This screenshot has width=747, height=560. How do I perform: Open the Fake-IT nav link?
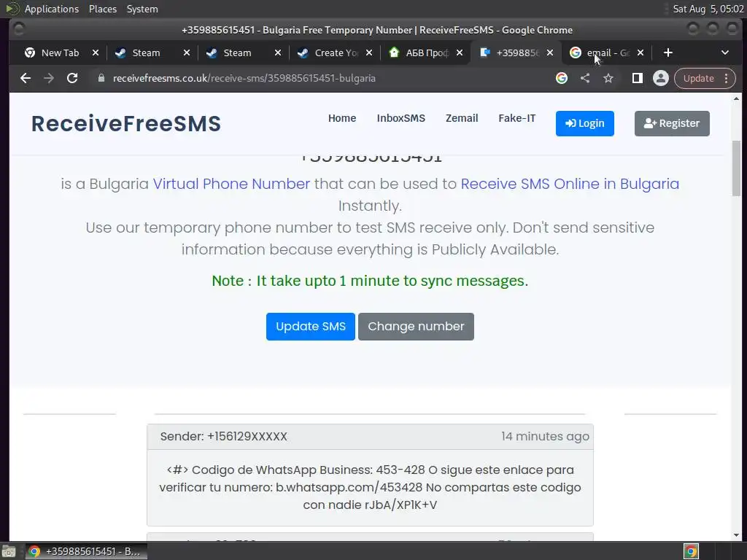point(517,118)
